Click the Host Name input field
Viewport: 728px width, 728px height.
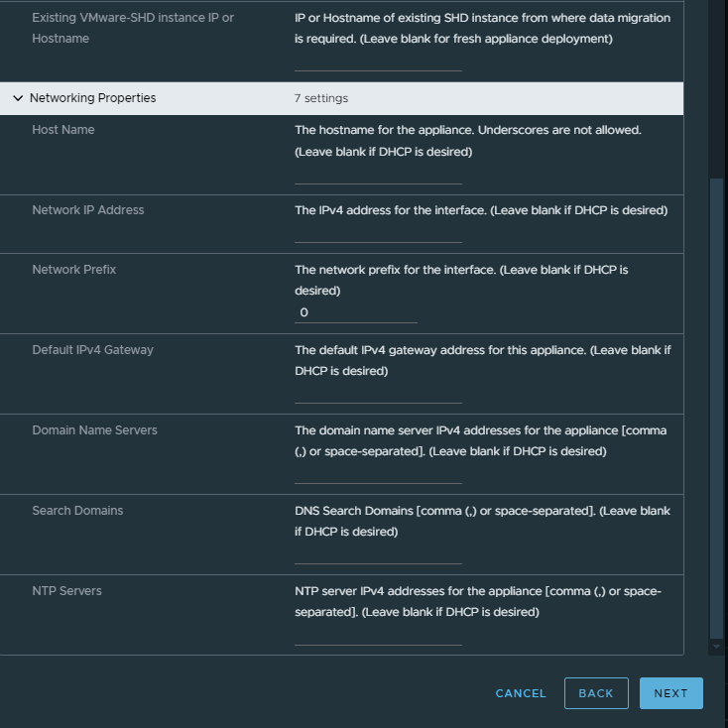378,175
